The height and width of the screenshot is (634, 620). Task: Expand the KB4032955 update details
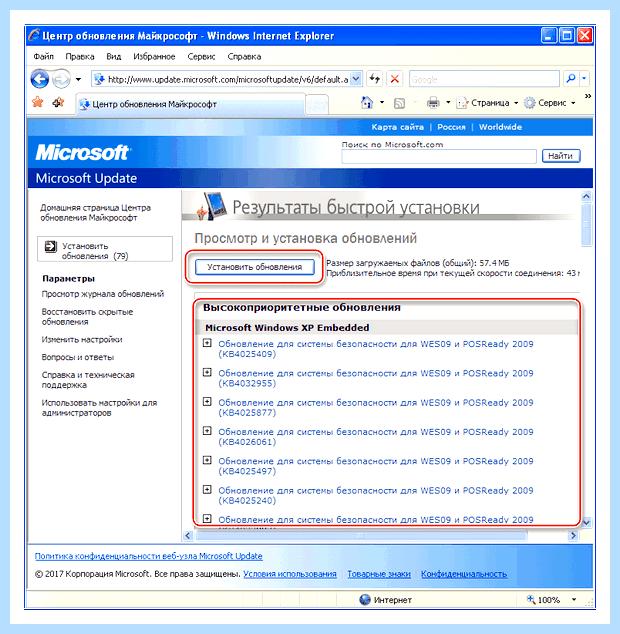coord(207,372)
